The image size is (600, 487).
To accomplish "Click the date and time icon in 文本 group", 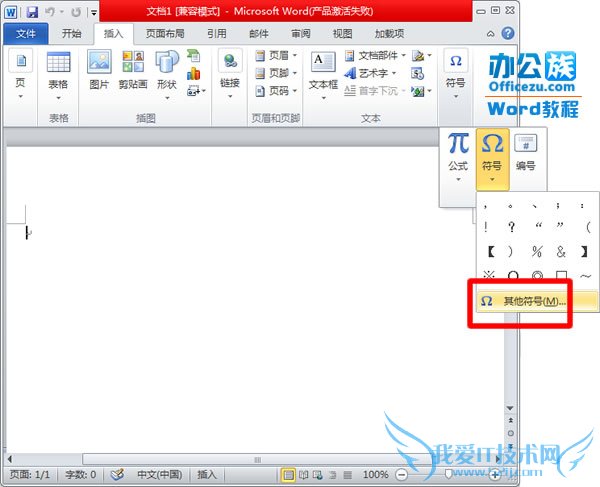I will [x=417, y=73].
